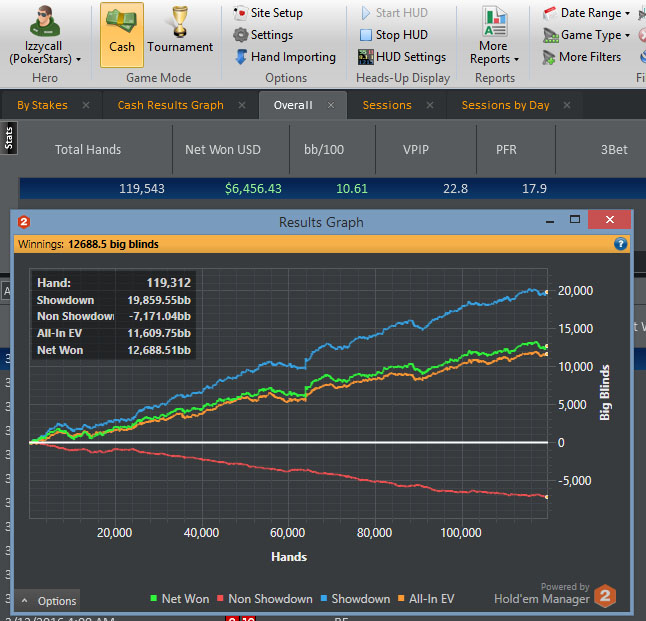Click Stop HUD

point(393,35)
